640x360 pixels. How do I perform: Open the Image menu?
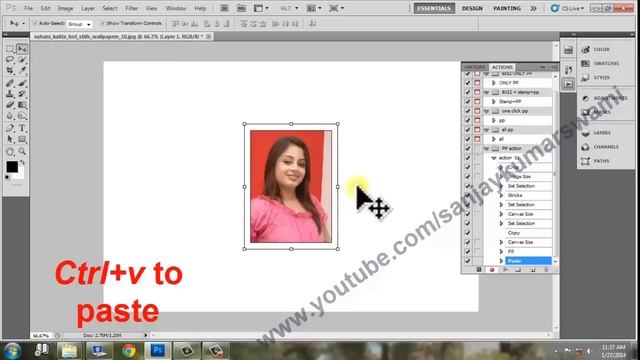[x=65, y=8]
